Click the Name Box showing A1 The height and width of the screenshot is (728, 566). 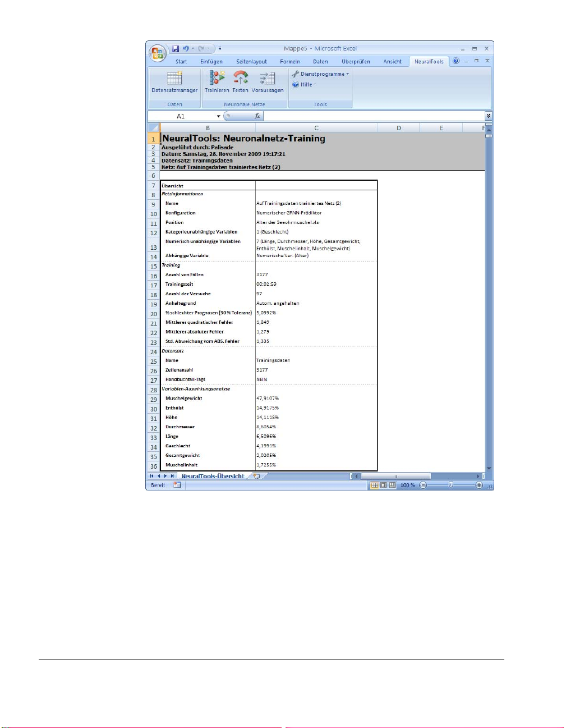coord(181,116)
